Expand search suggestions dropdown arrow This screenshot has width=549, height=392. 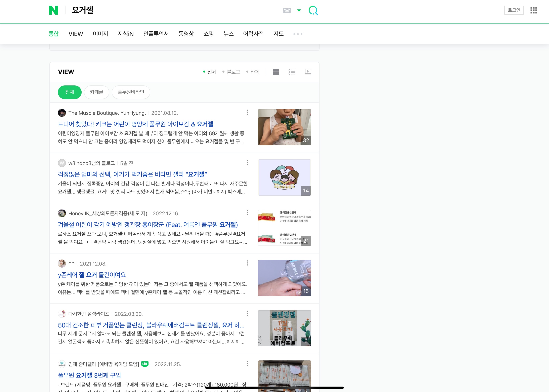coord(299,10)
